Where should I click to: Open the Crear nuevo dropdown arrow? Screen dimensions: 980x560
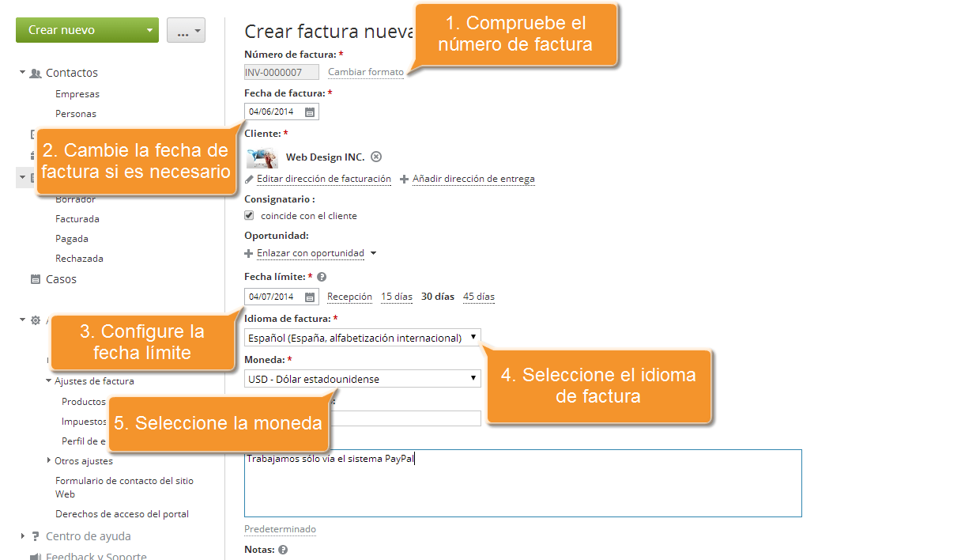coord(149,30)
